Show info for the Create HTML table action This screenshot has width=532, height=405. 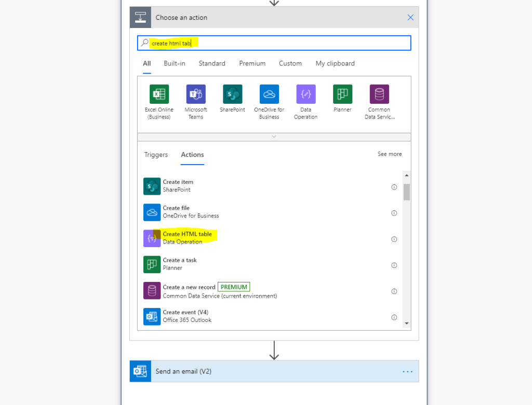point(394,239)
